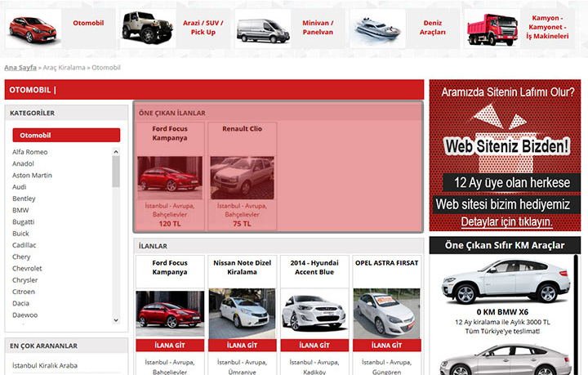Click the 75 TL price
Viewport: 588px width, 375px height.
[x=242, y=224]
